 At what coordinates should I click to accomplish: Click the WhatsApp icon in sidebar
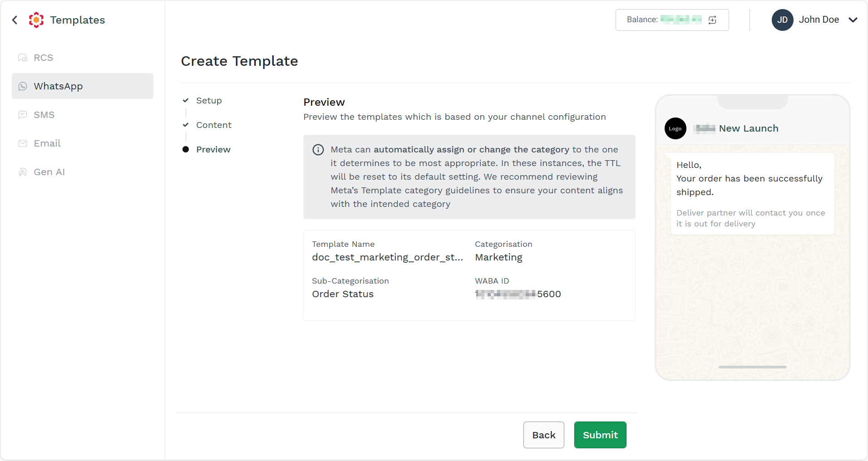23,86
